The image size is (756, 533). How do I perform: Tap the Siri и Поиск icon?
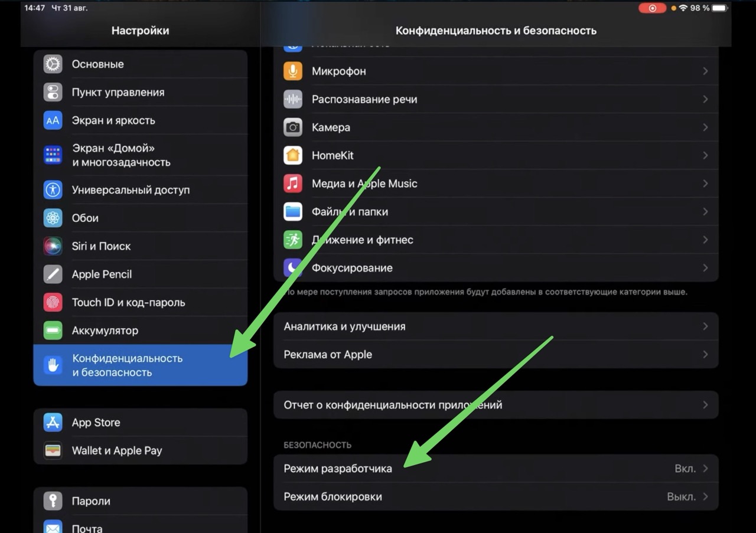[53, 246]
